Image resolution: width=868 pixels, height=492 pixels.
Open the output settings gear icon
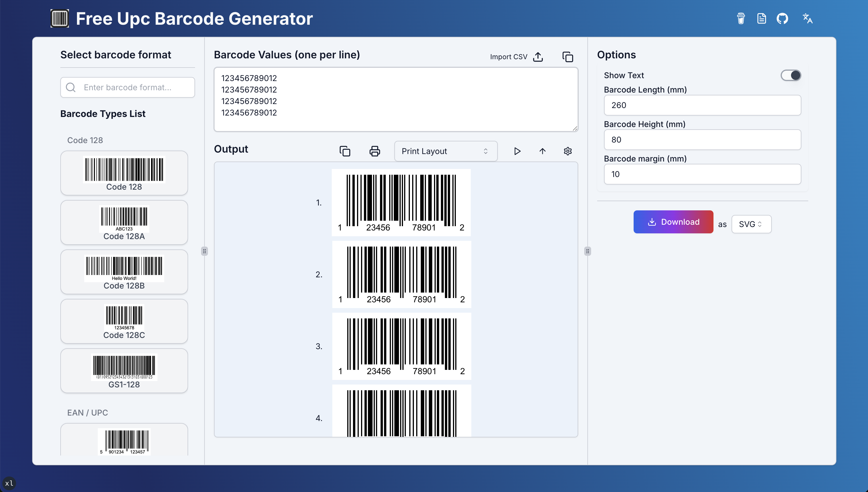coord(568,151)
